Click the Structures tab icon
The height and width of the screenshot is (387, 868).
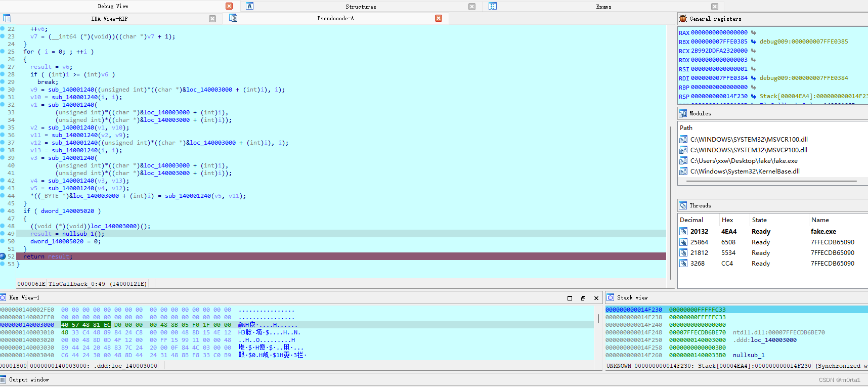(250, 6)
